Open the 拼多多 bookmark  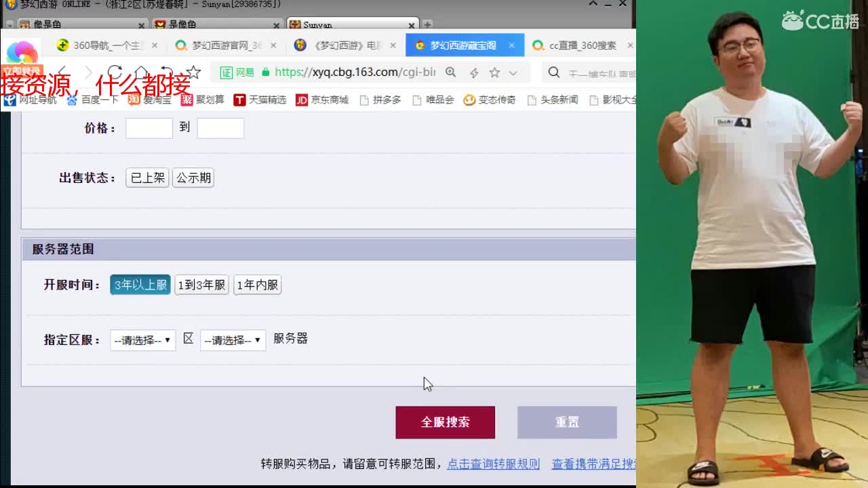380,100
